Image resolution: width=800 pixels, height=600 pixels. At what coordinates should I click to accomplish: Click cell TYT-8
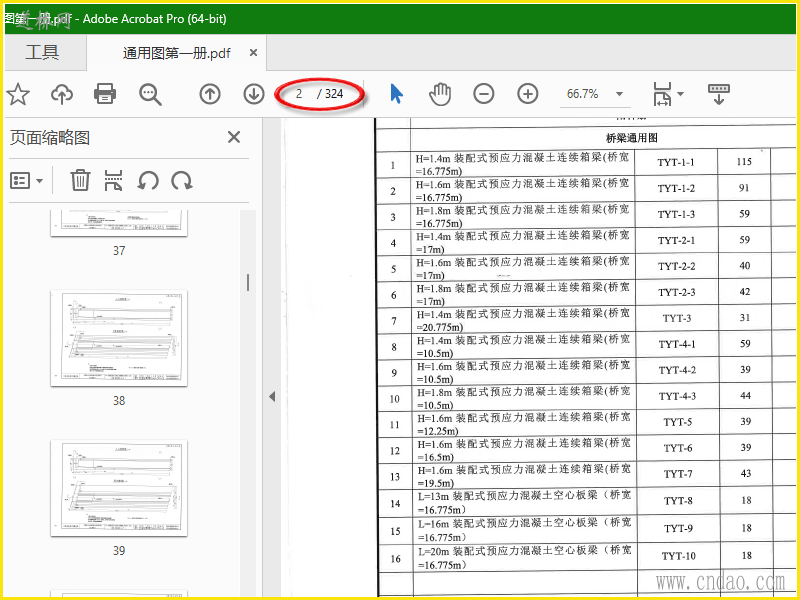(x=678, y=501)
